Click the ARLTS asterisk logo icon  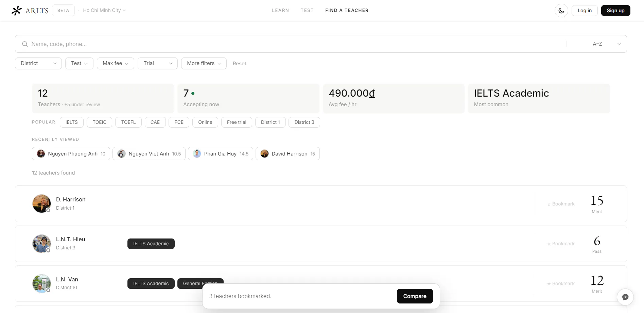pyautogui.click(x=16, y=11)
